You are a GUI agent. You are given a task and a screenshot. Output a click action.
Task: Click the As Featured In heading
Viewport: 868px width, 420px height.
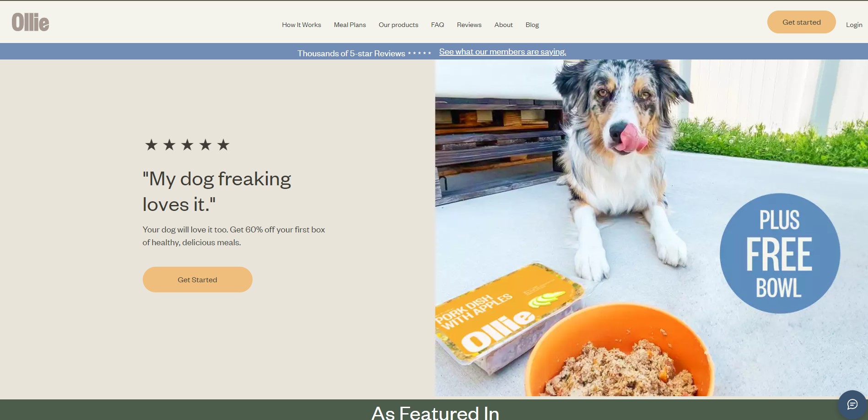click(435, 413)
